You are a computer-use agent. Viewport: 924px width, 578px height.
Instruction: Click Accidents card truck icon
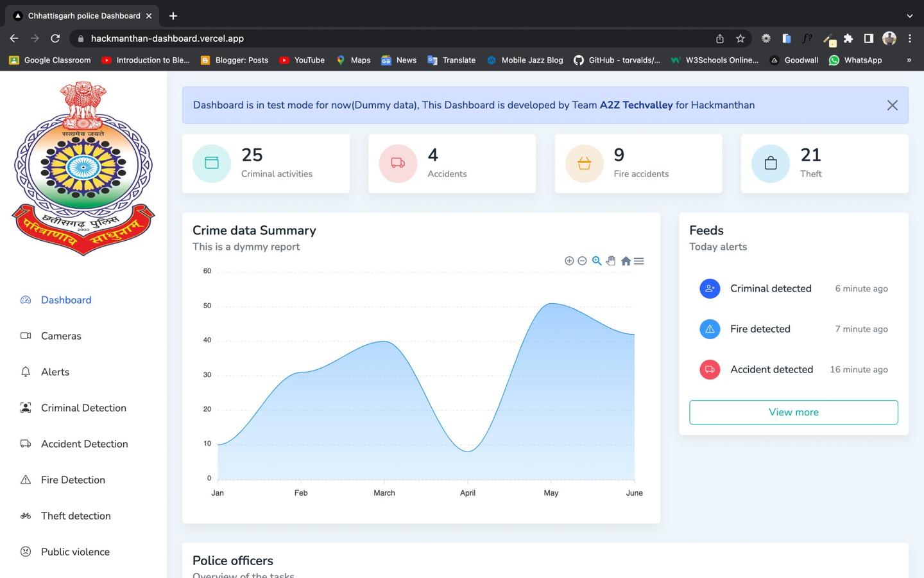tap(398, 163)
